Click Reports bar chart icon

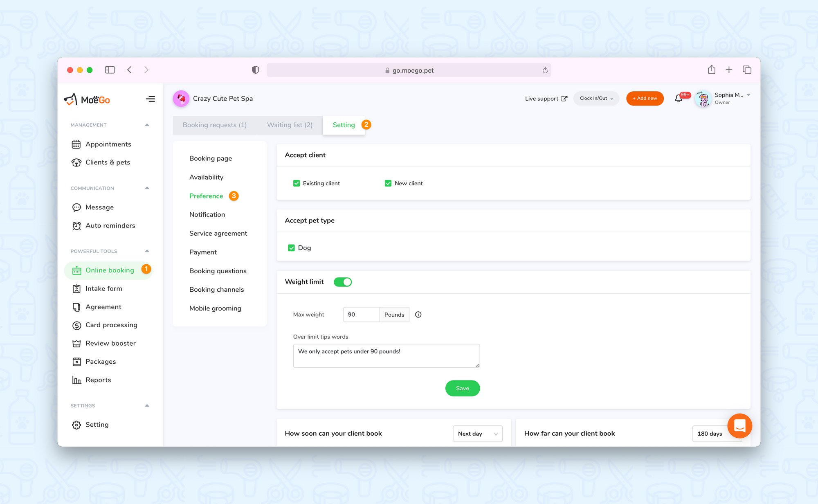76,380
